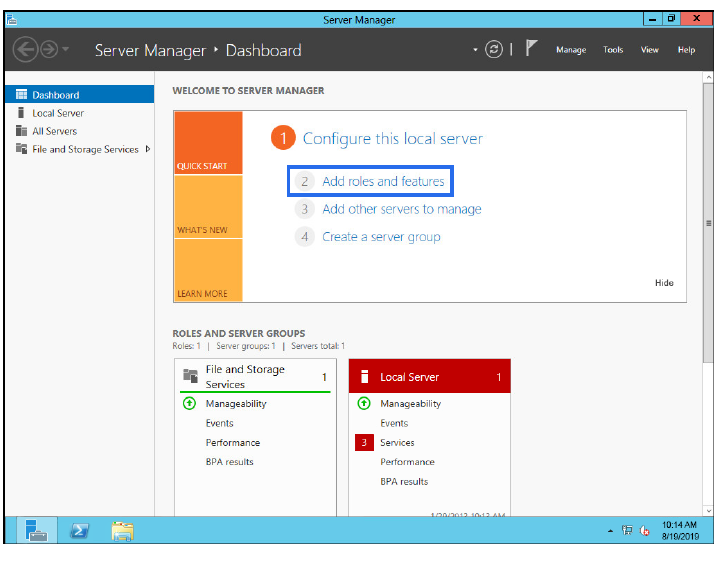Image resolution: width=718 pixels, height=572 pixels.
Task: Open PowerShell from the taskbar
Action: click(80, 530)
